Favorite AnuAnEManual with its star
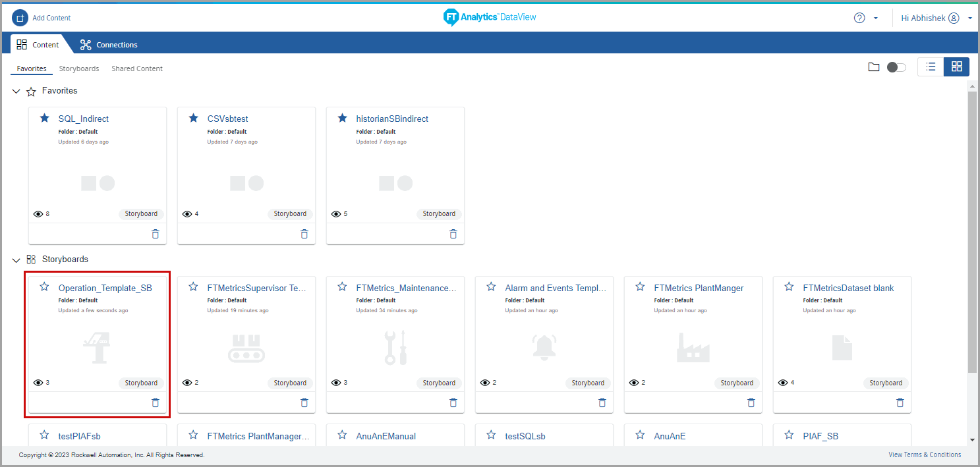The width and height of the screenshot is (980, 467). click(342, 435)
